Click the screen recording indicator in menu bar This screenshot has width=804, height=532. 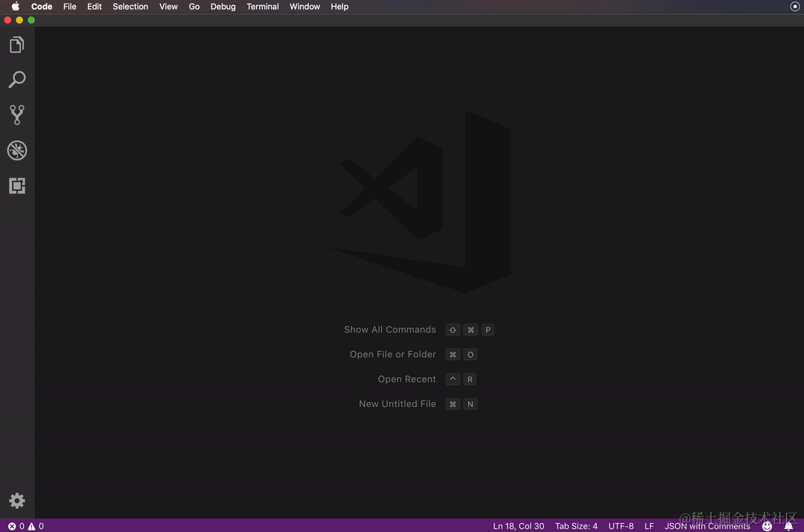pyautogui.click(x=795, y=6)
